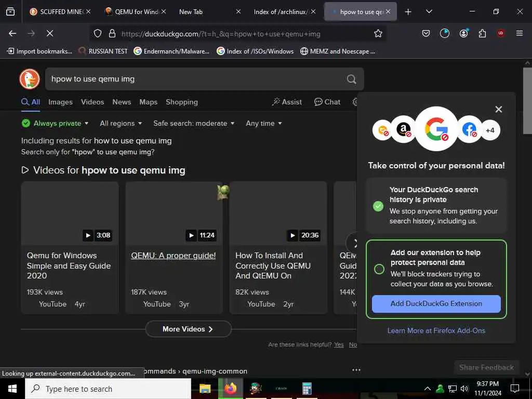Screen dimensions: 532x399
Task: Open Import bookmarks bookmark
Action: 39,51
